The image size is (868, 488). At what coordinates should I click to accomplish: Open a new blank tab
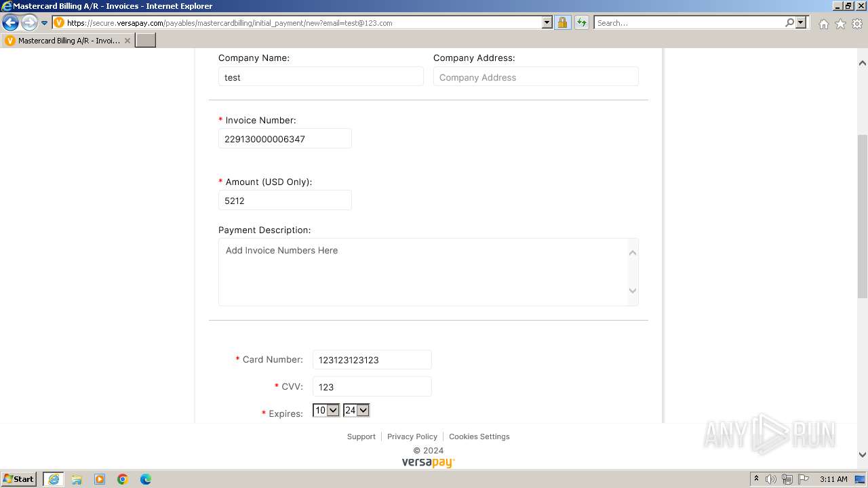point(146,41)
